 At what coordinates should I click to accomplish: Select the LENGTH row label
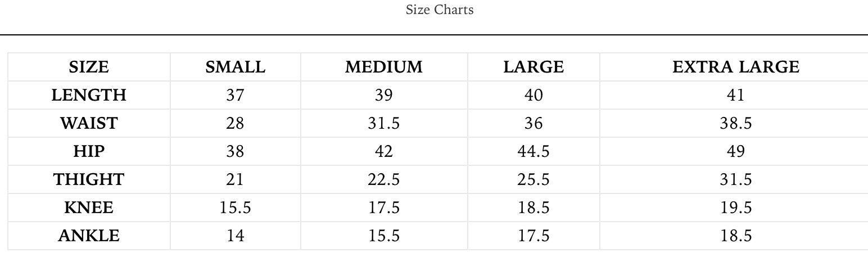click(x=89, y=95)
